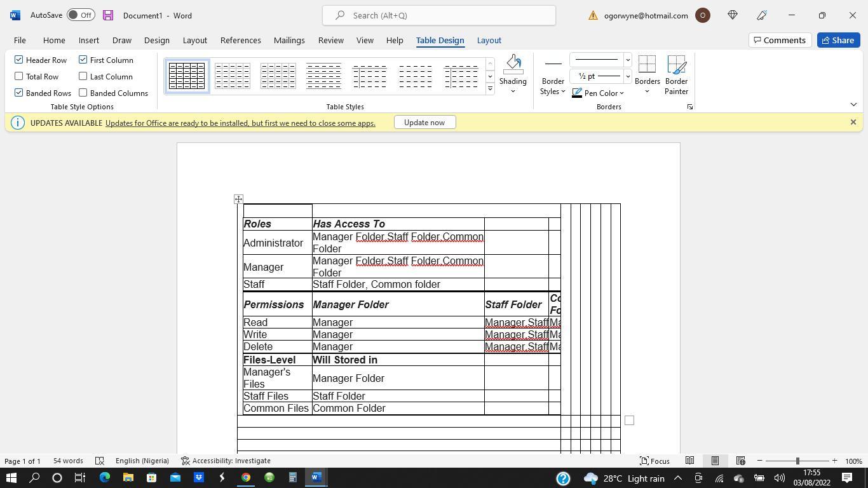Open the Border Painter tool

[676, 75]
